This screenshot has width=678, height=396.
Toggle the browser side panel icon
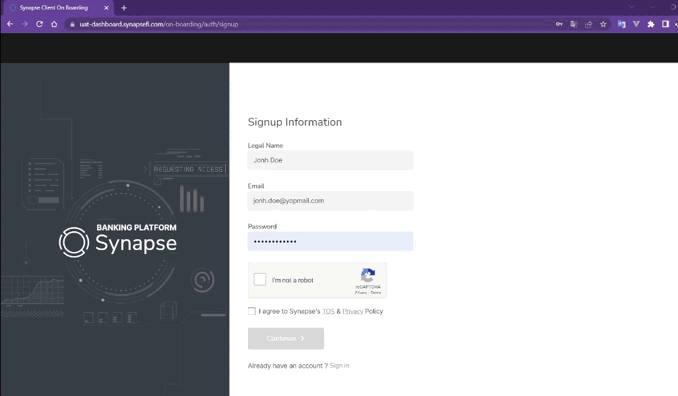point(665,24)
